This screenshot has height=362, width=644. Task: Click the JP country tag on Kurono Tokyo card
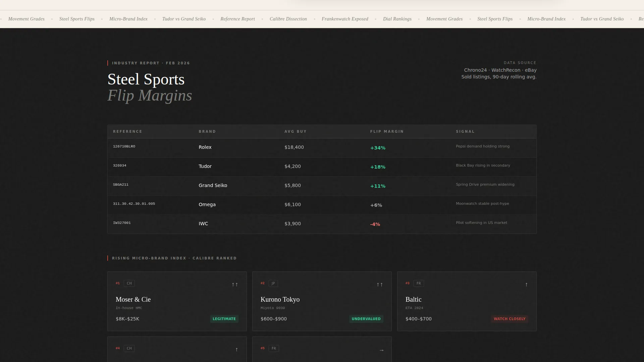[273, 283]
